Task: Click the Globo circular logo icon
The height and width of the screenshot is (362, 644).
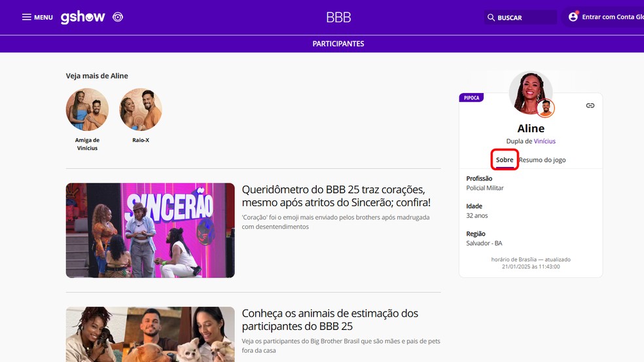Action: (118, 17)
